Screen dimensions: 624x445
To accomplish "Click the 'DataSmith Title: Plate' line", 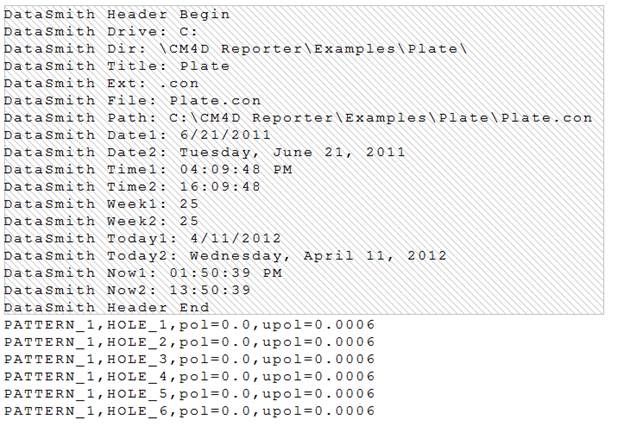I will 117,66.
